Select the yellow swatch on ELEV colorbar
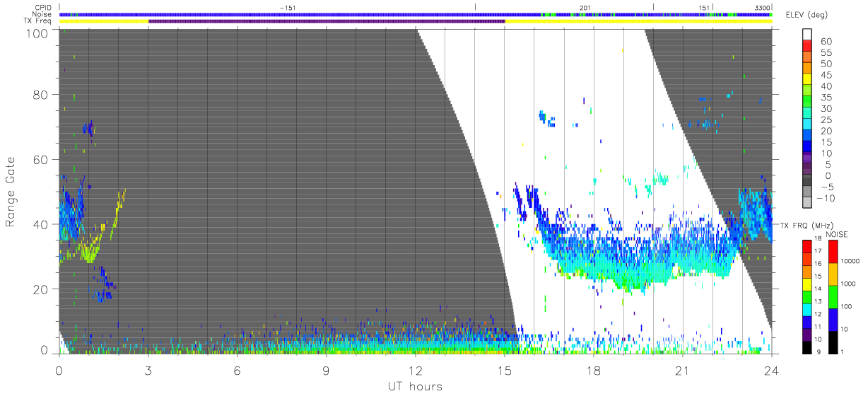 [x=808, y=81]
